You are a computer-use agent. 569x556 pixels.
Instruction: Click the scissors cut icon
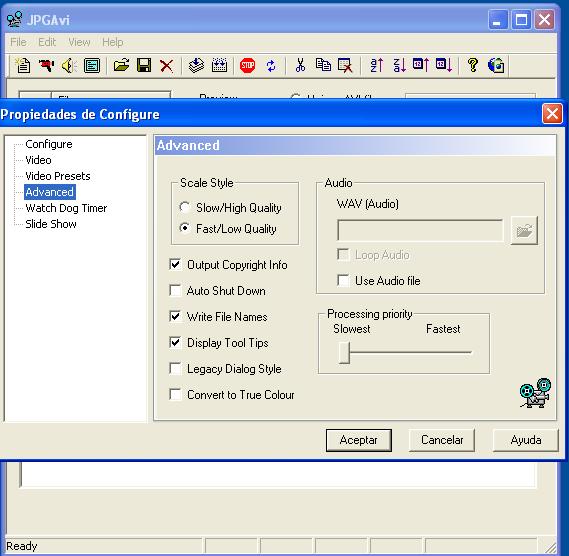(x=300, y=66)
